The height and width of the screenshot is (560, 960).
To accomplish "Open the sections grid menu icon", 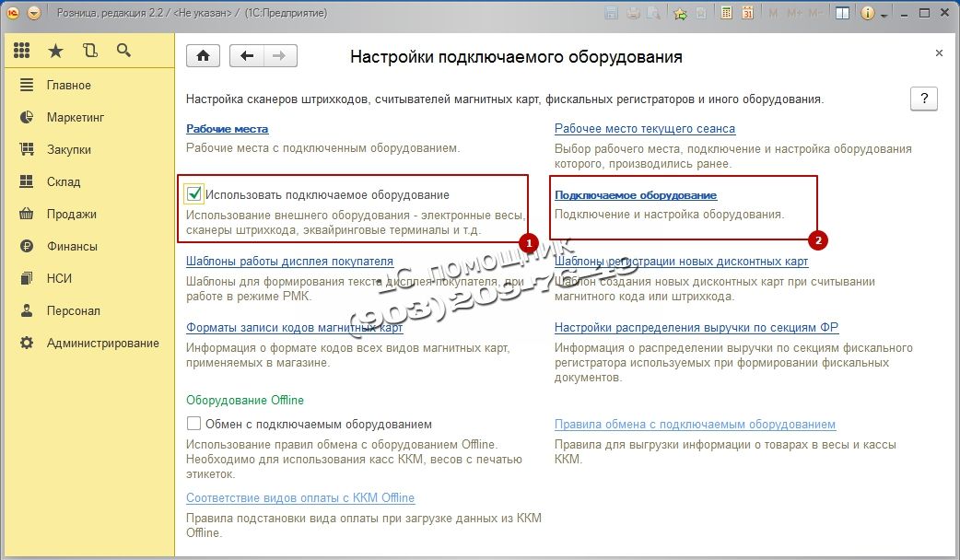I will coord(21,52).
